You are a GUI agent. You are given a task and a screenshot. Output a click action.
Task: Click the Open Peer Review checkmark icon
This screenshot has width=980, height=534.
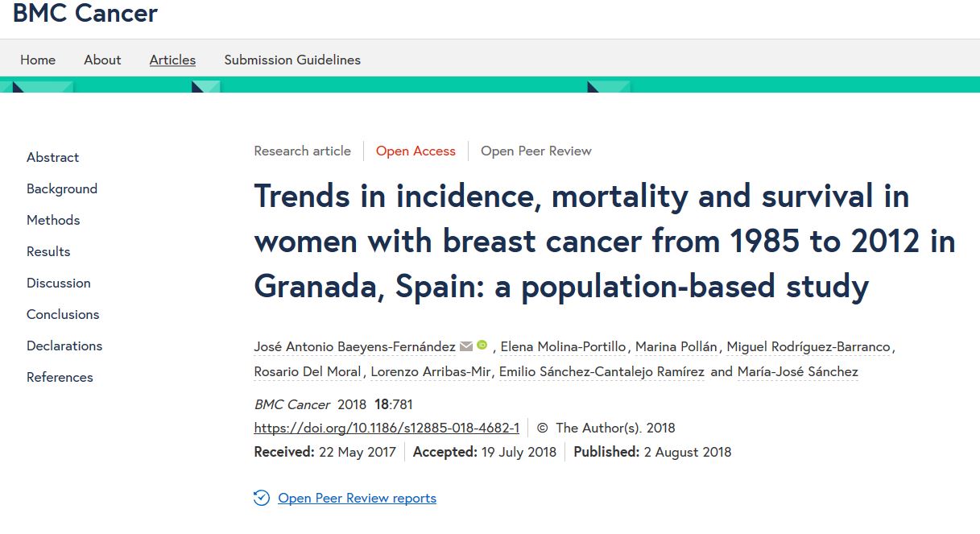coord(262,498)
